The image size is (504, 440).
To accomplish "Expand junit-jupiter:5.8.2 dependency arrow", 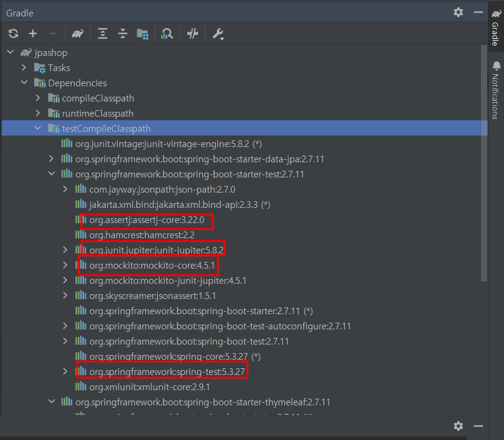I will [x=65, y=250].
